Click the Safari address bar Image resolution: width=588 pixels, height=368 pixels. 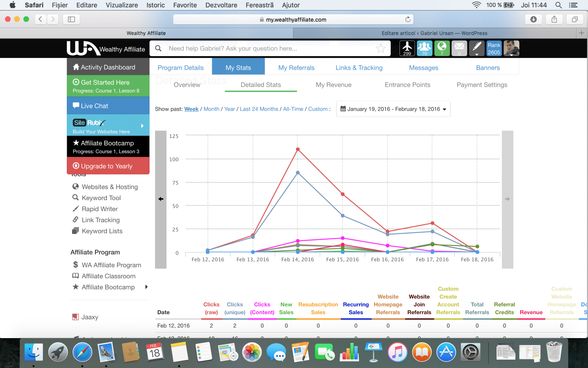293,20
